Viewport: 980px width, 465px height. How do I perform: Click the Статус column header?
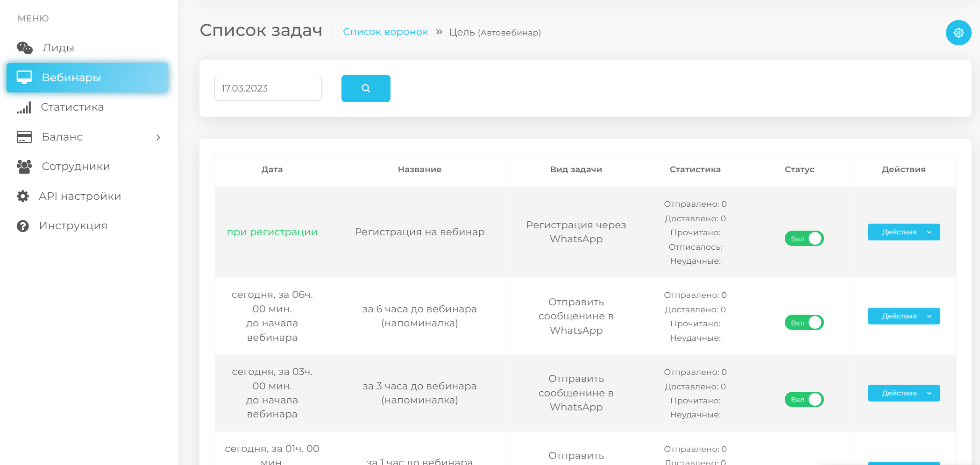799,169
